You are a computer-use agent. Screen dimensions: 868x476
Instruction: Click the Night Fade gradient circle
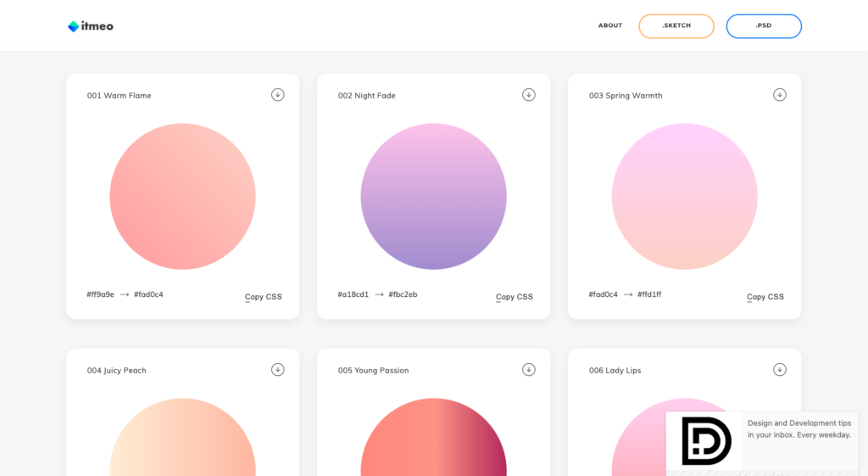[x=433, y=196]
